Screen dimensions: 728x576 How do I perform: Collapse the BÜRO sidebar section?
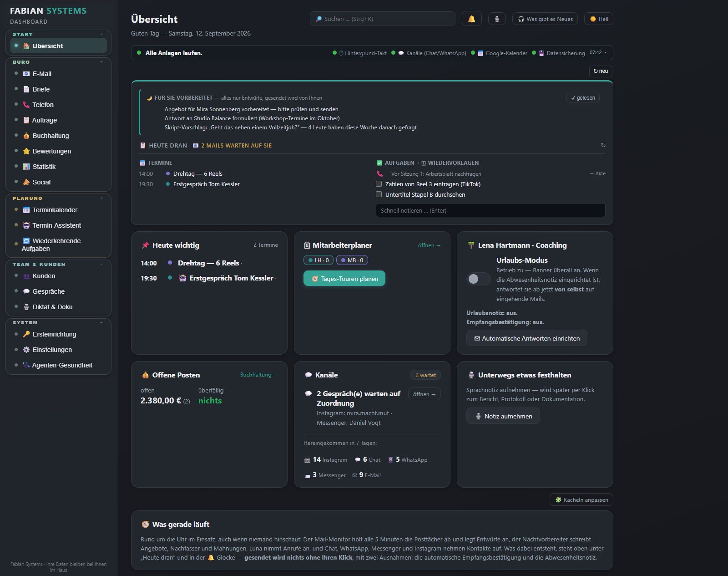[x=101, y=62]
